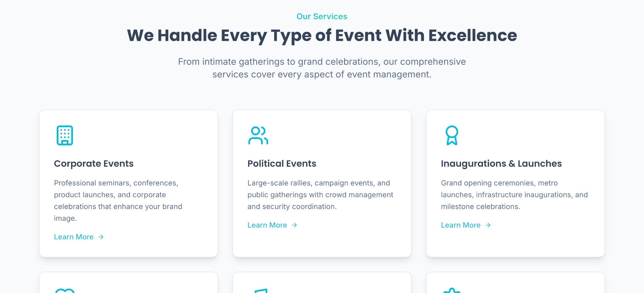Click the "We Handle Every Type" heading
Viewport: 644px width, 293px height.
pyautogui.click(x=322, y=35)
